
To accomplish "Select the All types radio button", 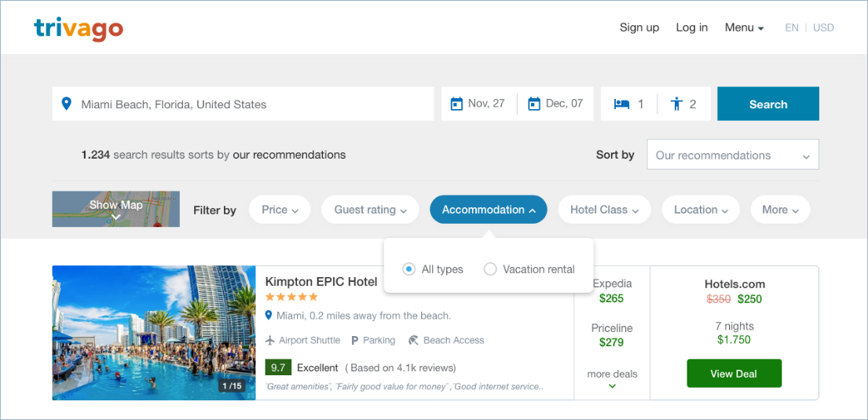I will pos(408,269).
